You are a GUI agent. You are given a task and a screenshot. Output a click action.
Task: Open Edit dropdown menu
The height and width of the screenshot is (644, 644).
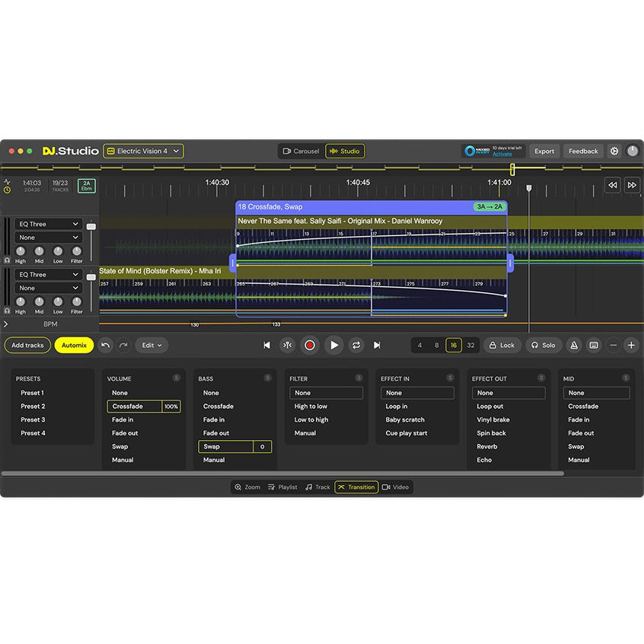(151, 346)
